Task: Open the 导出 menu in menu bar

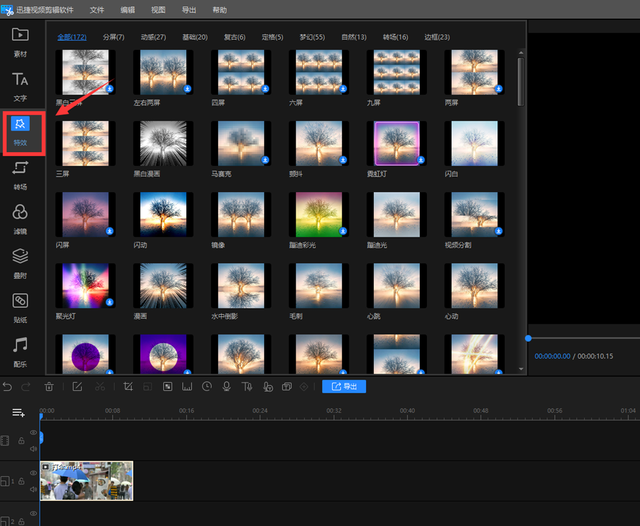Action: tap(189, 10)
